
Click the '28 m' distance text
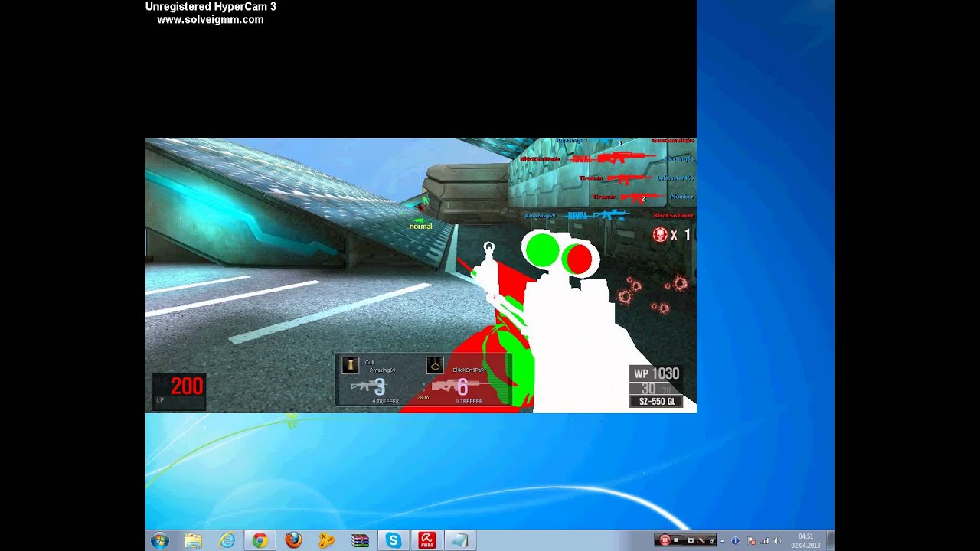[423, 398]
